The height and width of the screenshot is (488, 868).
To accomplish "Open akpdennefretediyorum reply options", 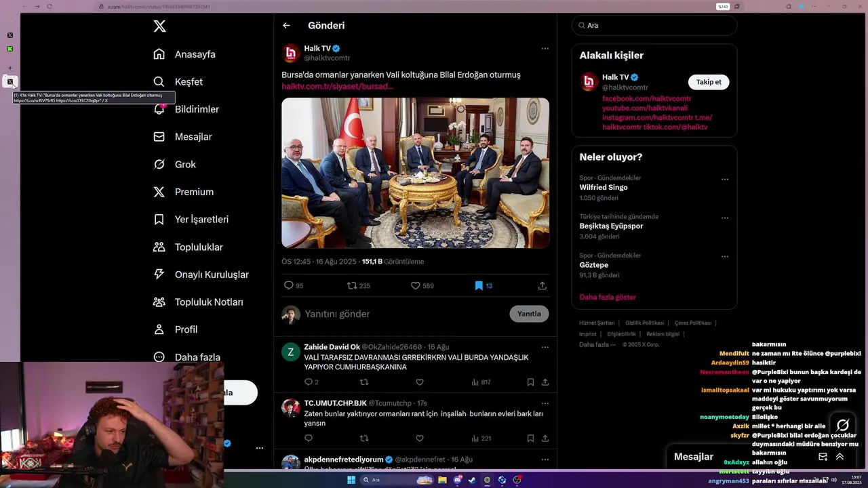I will [545, 460].
